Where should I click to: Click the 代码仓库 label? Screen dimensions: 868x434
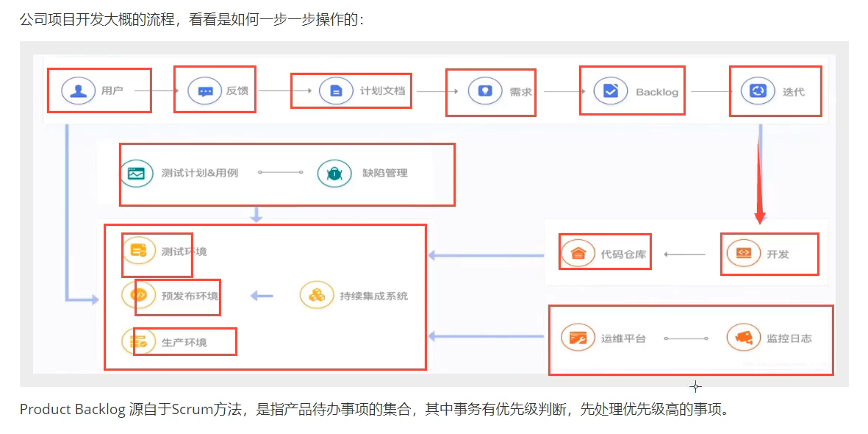[x=623, y=255]
